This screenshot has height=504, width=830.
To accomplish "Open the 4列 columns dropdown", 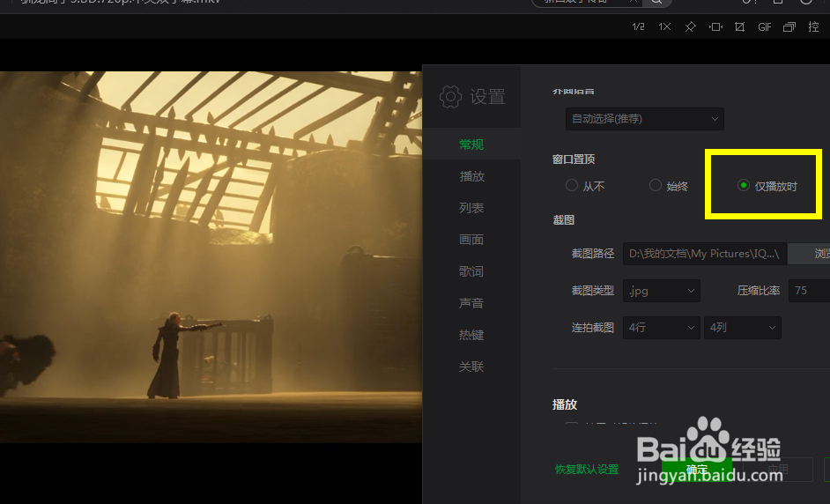I will [743, 328].
